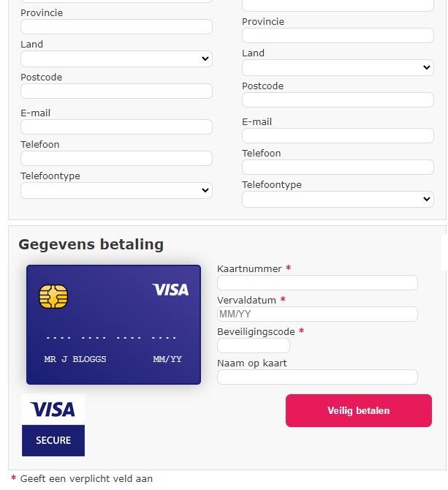Select the Beveiligingscode input field
The width and height of the screenshot is (448, 490).
(x=254, y=346)
